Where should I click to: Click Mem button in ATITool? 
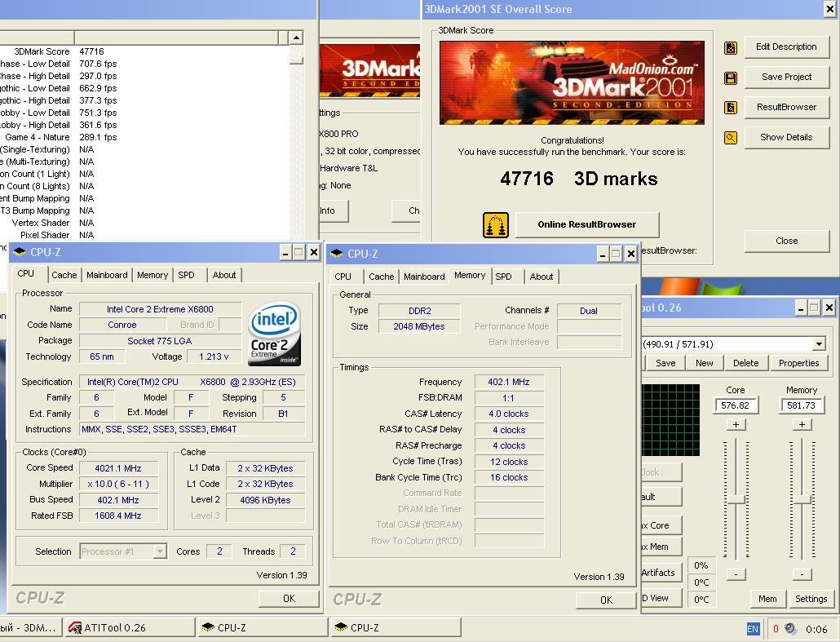pyautogui.click(x=767, y=599)
